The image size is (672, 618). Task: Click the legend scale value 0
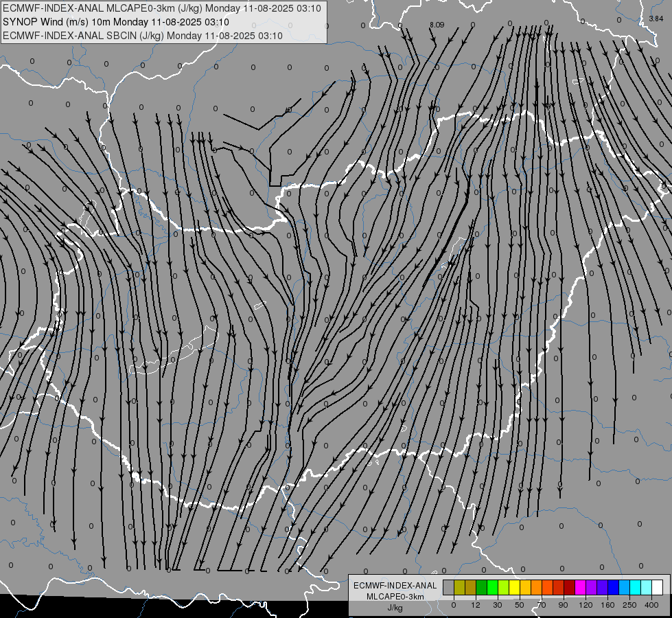[454, 605]
